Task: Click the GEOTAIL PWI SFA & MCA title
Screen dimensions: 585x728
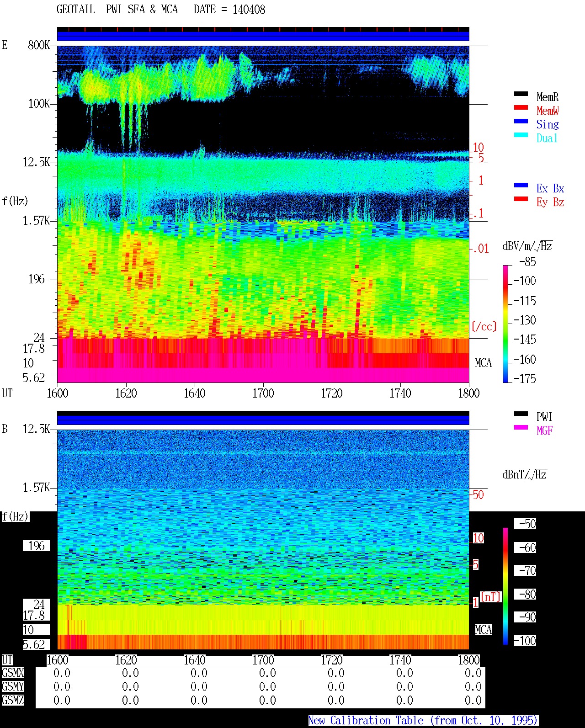Action: coord(117,9)
